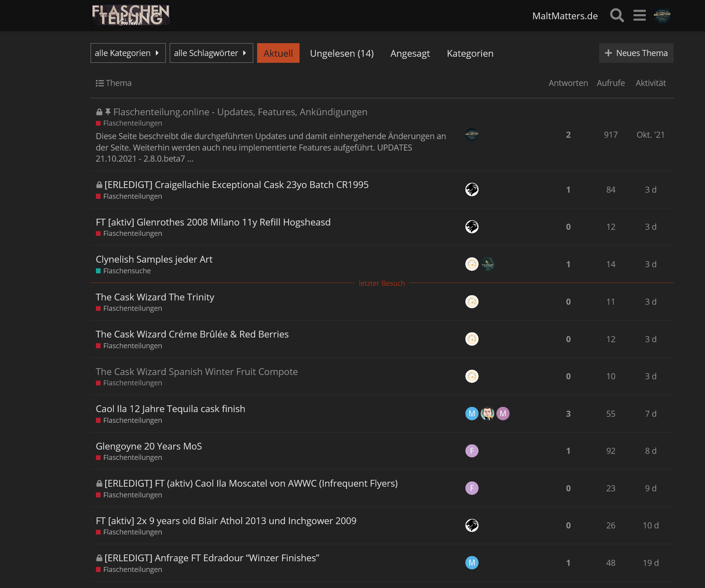Click the pin icon on the Updates topic
Screen dimensions: 705x588
point(108,112)
